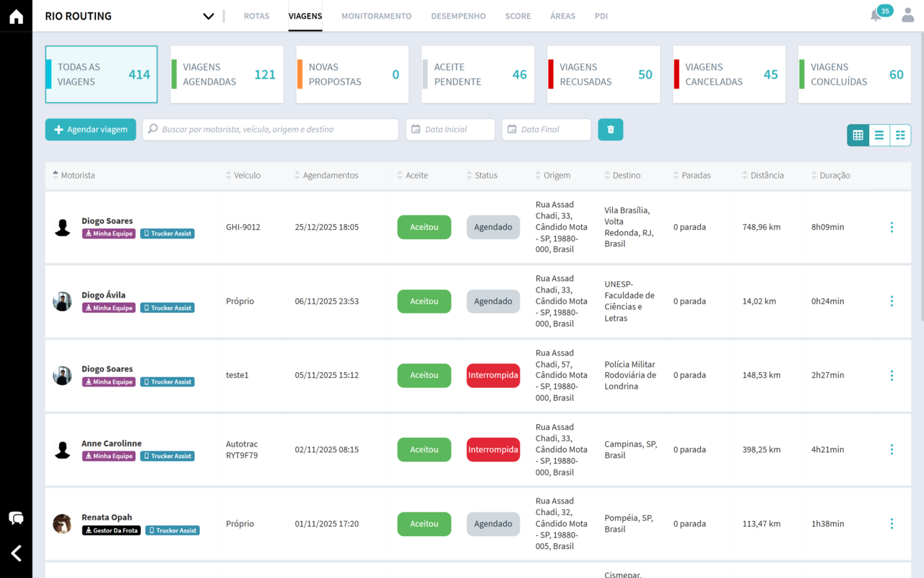Open the Data Inicial date field
The height and width of the screenshot is (578, 924).
[x=450, y=129]
